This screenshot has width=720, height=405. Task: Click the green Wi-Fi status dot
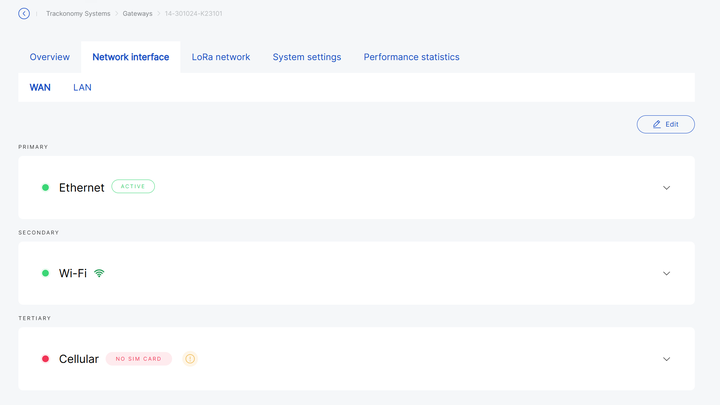coord(45,273)
